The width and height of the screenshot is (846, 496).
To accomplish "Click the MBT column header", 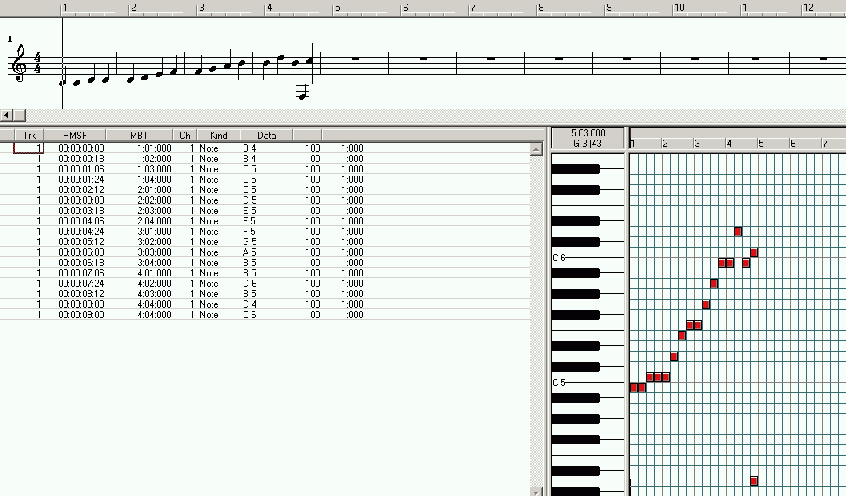I will 138,134.
